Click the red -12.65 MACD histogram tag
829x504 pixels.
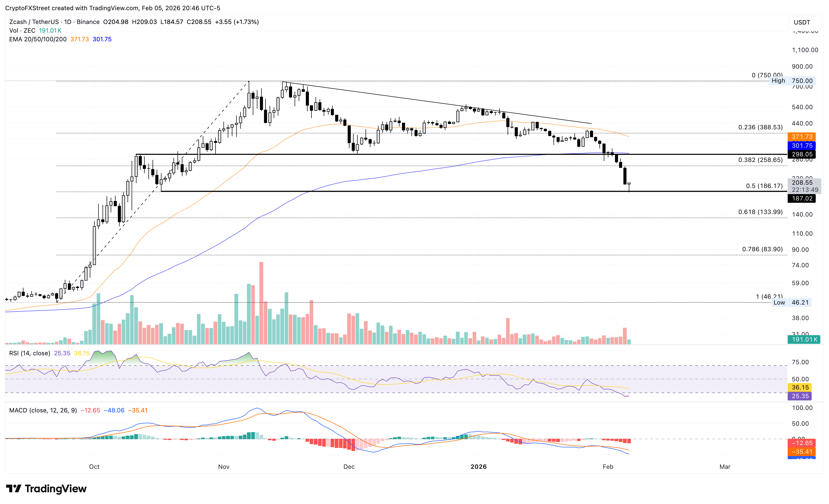click(x=801, y=443)
